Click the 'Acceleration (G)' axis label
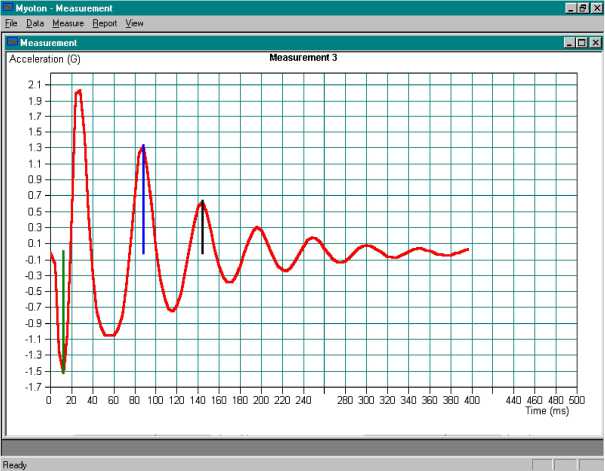This screenshot has height=471, width=605. (x=44, y=60)
